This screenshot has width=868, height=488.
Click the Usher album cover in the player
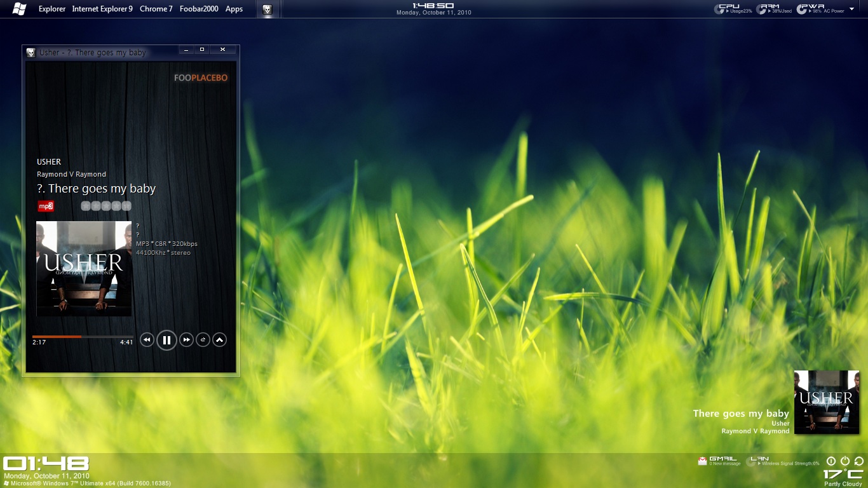[x=84, y=268]
